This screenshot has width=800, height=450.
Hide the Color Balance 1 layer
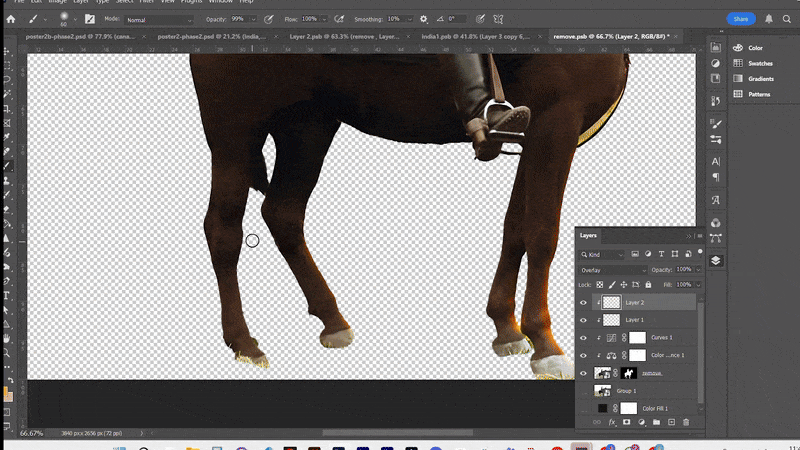click(583, 356)
